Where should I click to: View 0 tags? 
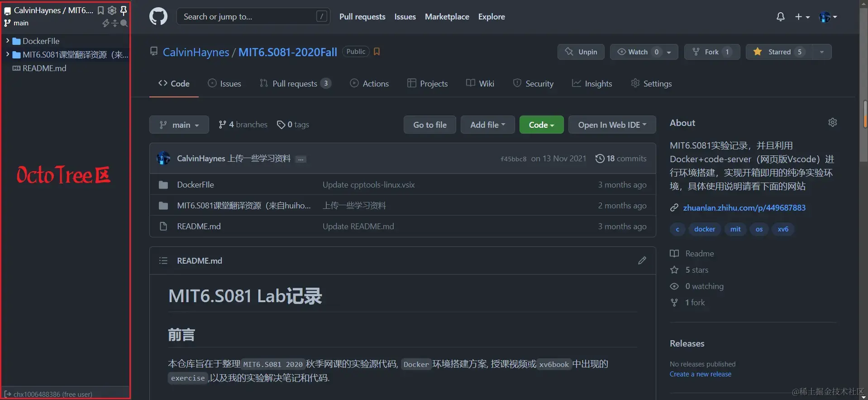[x=293, y=125]
